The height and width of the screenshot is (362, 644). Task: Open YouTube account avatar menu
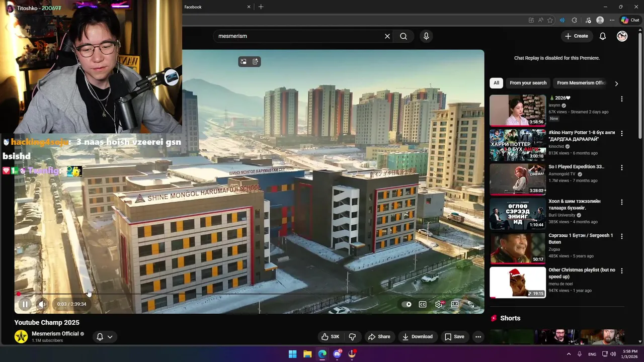pyautogui.click(x=622, y=36)
